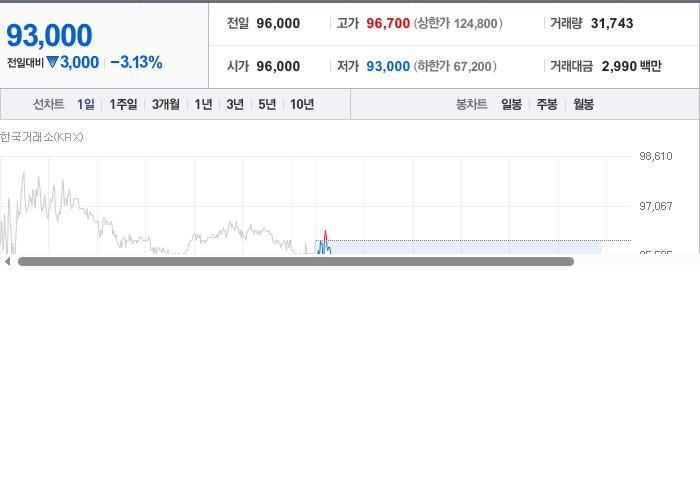Click the blue down-triangle change indicator
This screenshot has width=700, height=490.
click(x=52, y=62)
